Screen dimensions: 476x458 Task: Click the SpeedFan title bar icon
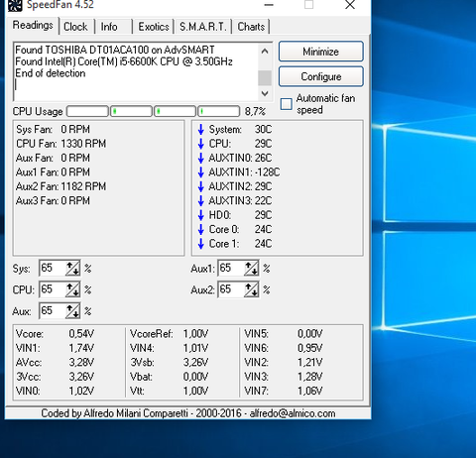15,5
